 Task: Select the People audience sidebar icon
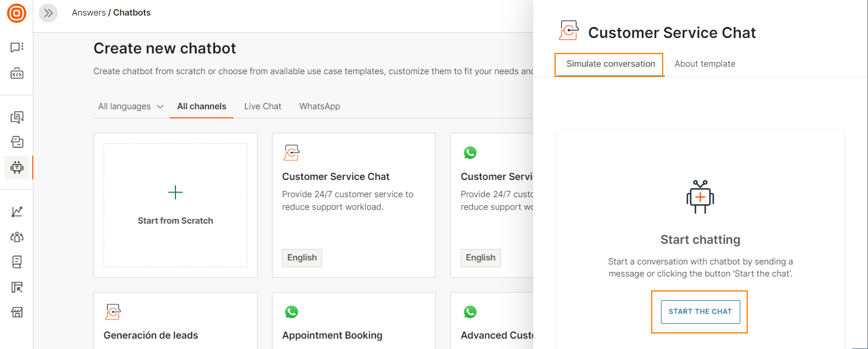click(x=17, y=236)
